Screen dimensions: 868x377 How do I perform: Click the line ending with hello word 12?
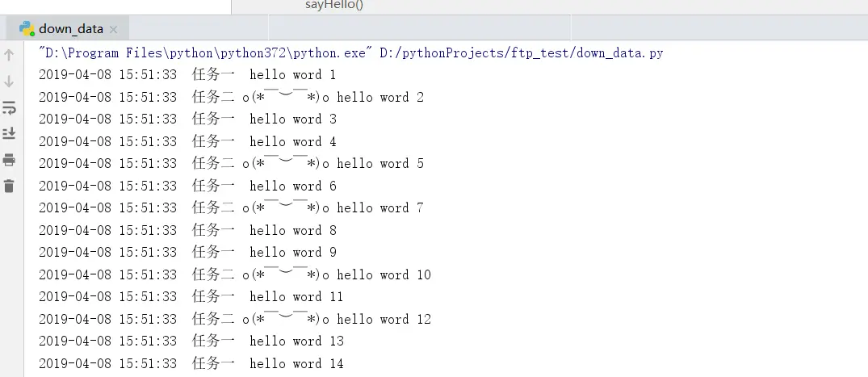[235, 319]
